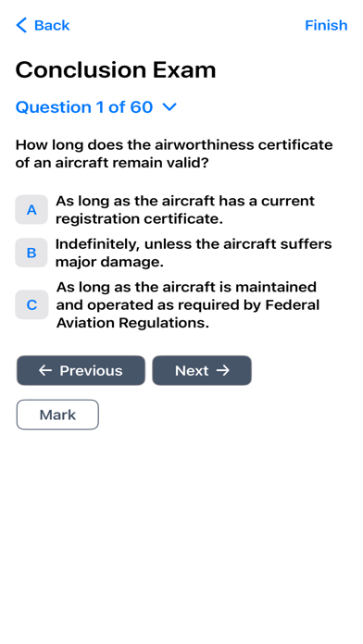Finish the exam via Finish link
Viewport: 363px width, 644px height.
326,26
